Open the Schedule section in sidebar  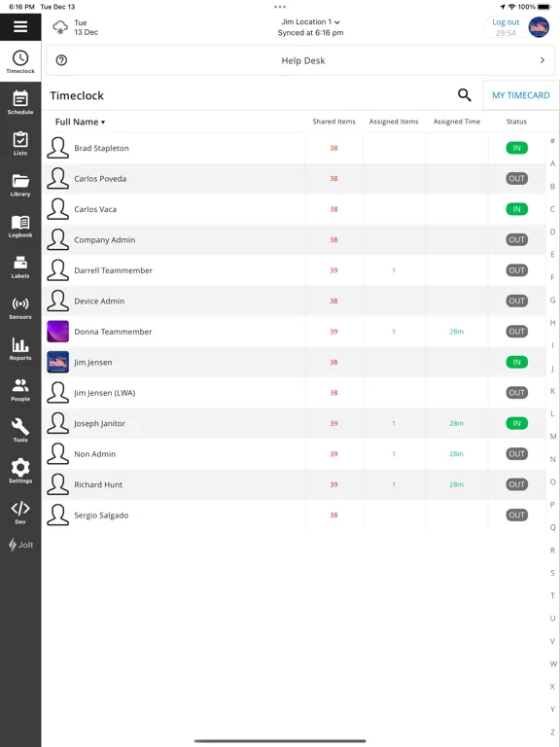(20, 102)
